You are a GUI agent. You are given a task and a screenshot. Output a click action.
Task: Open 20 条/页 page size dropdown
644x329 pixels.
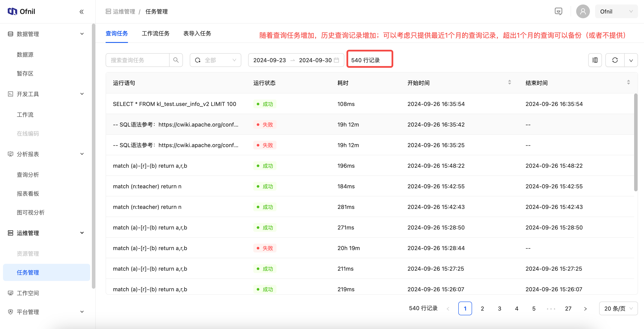(618, 309)
